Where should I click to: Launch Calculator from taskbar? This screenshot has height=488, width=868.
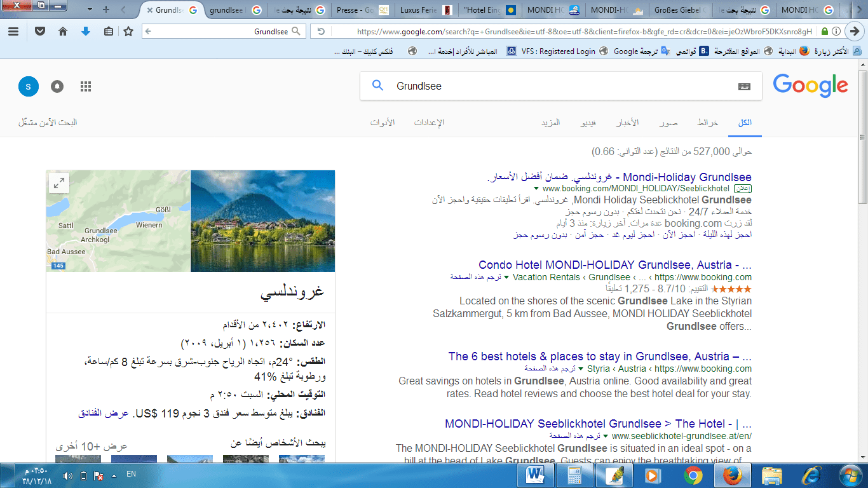(574, 475)
